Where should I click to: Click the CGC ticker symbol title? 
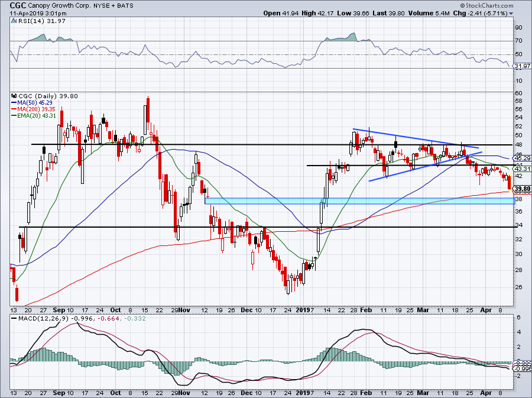[18, 5]
